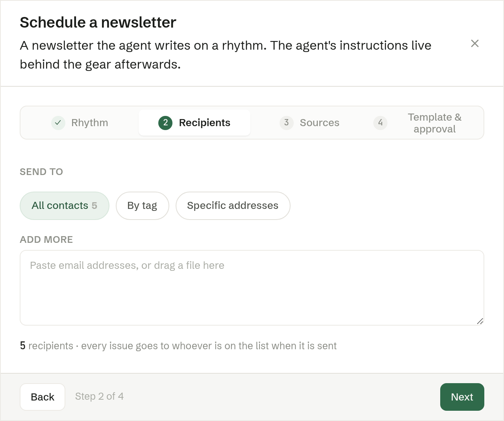Click the ADD MORE section label
This screenshot has height=421, width=504.
tap(46, 240)
